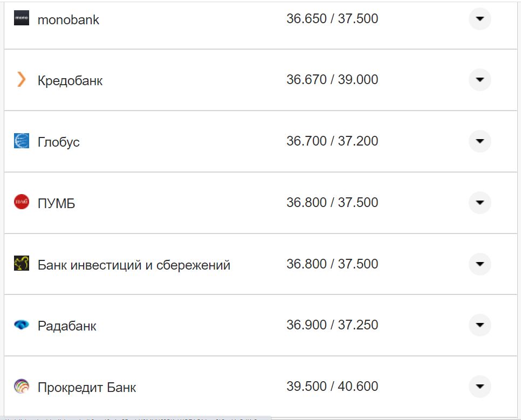Viewport: 521px width, 420px height.
Task: Open the Радабанк dropdown arrow
Action: (x=479, y=325)
